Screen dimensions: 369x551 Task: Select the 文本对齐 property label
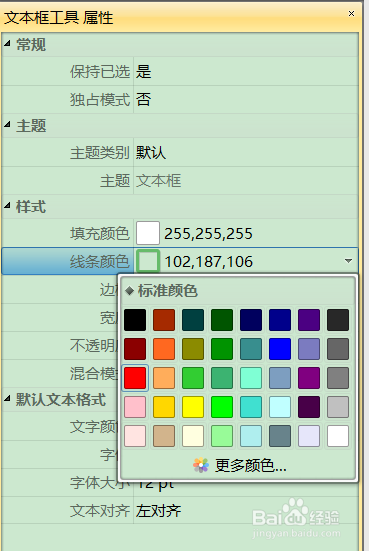(x=100, y=511)
